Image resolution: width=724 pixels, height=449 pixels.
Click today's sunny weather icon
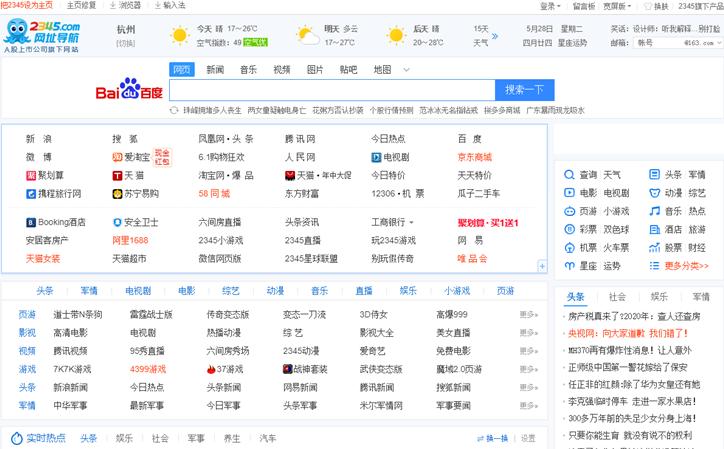[180, 36]
